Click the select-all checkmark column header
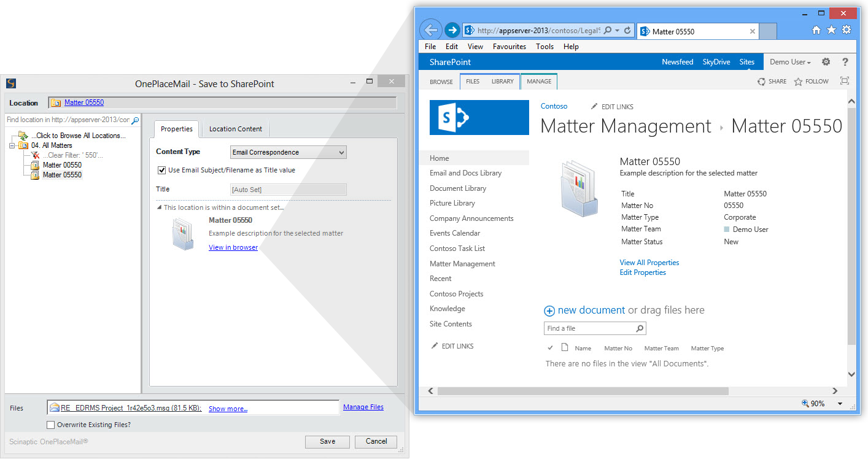 550,348
